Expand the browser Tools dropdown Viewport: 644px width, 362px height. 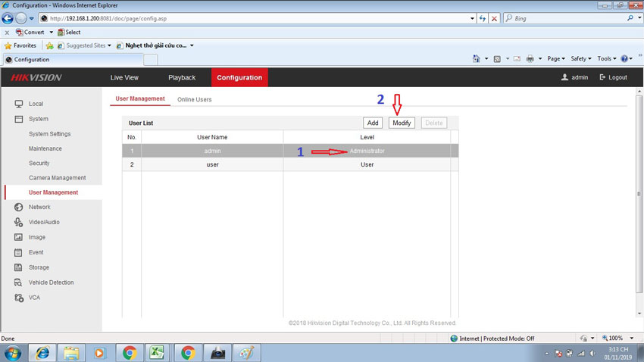click(x=606, y=59)
